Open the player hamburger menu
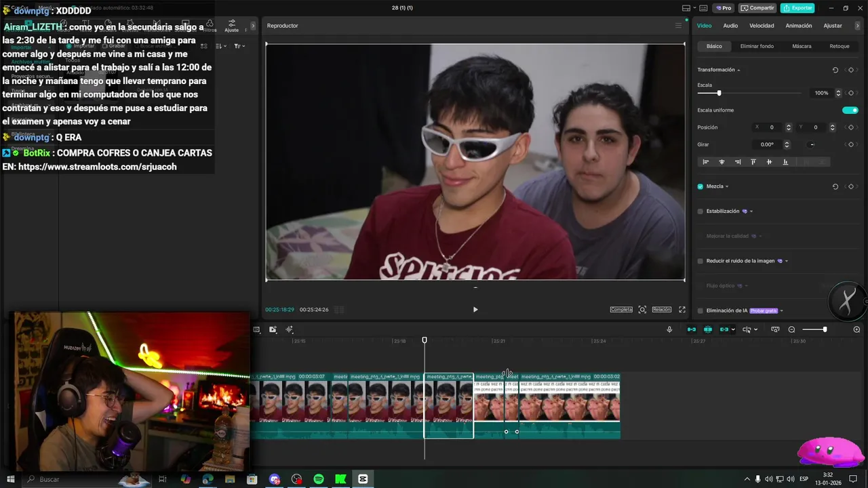Image resolution: width=868 pixels, height=488 pixels. point(678,26)
